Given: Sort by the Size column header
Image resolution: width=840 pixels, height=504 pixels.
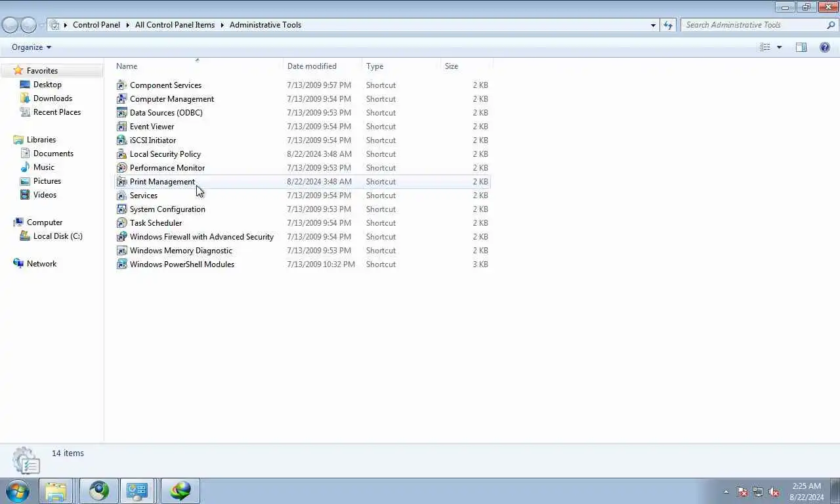Looking at the screenshot, I should tap(467, 66).
